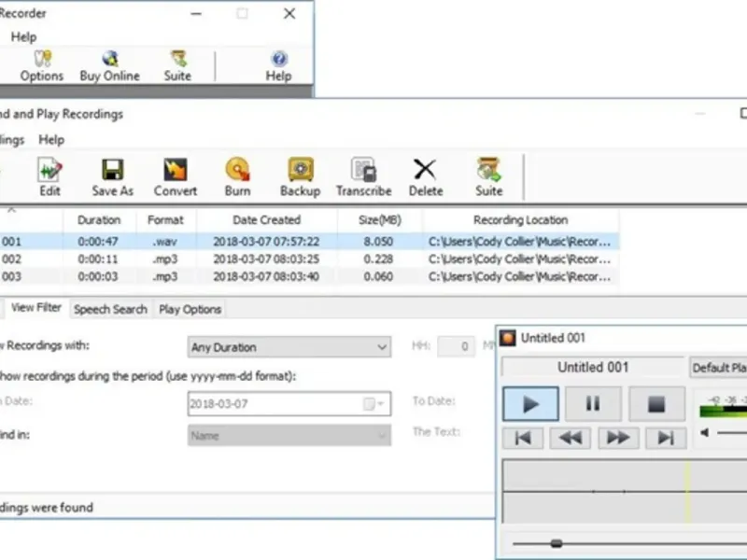Click the size cell 0.060
Screen dimensions: 747x560
[379, 276]
